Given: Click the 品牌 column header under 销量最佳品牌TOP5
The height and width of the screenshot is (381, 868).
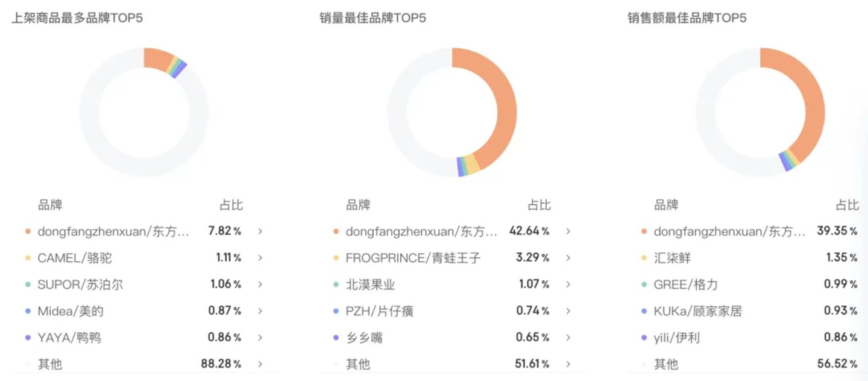Looking at the screenshot, I should 358,205.
